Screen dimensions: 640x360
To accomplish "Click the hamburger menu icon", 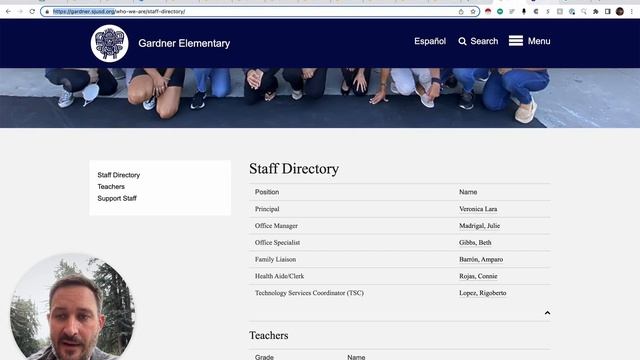I will tap(516, 41).
